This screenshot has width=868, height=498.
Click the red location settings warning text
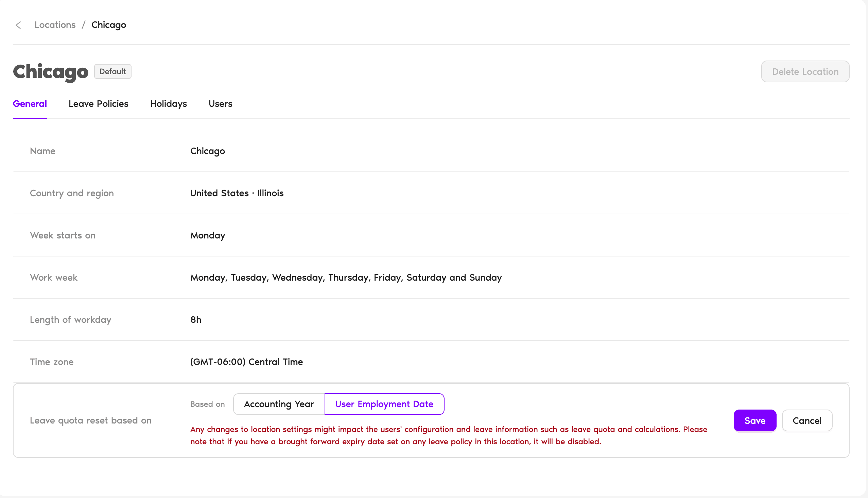[x=449, y=435]
